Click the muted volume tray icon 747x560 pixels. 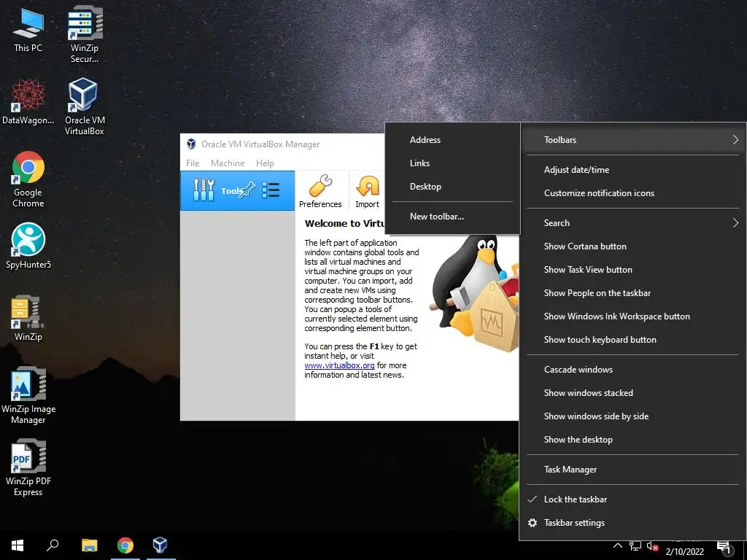(653, 546)
